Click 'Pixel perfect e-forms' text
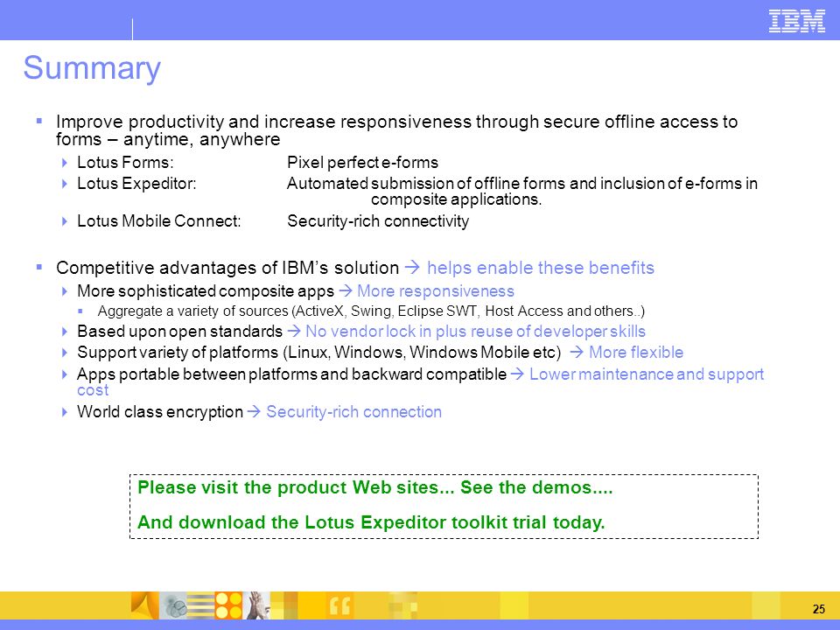Screen dimensions: 840x630 click(x=362, y=163)
